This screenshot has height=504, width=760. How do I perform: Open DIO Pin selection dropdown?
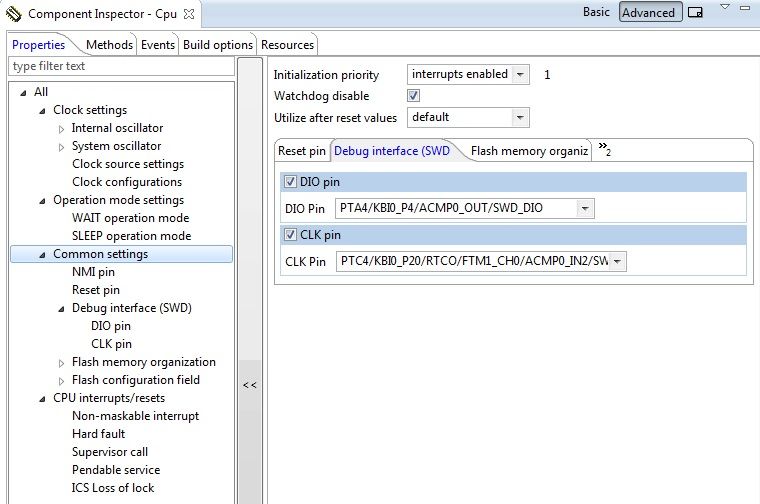point(585,208)
